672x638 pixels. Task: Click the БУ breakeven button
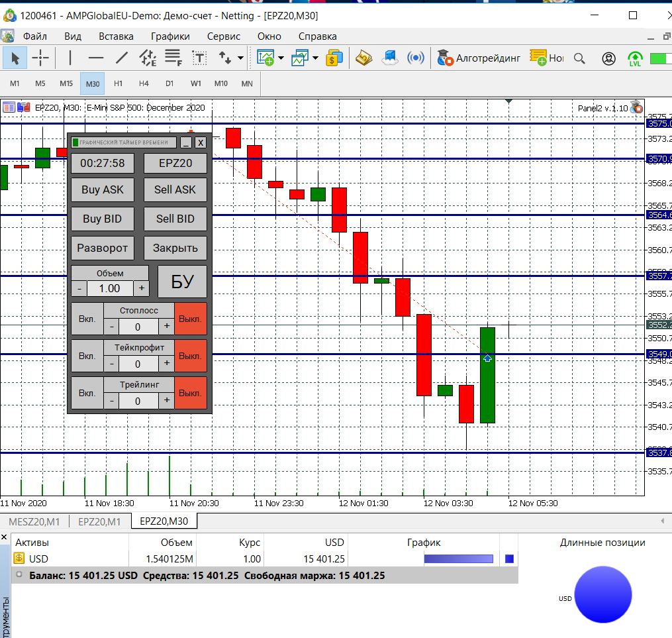coord(183,282)
